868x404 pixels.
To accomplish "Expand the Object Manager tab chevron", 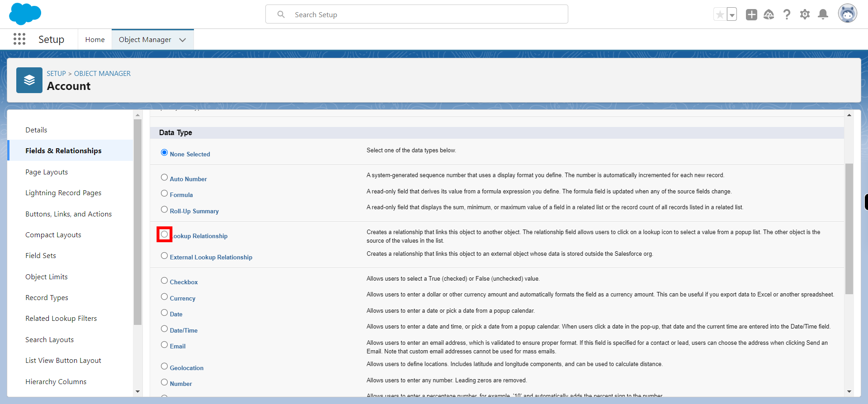I will 183,40.
